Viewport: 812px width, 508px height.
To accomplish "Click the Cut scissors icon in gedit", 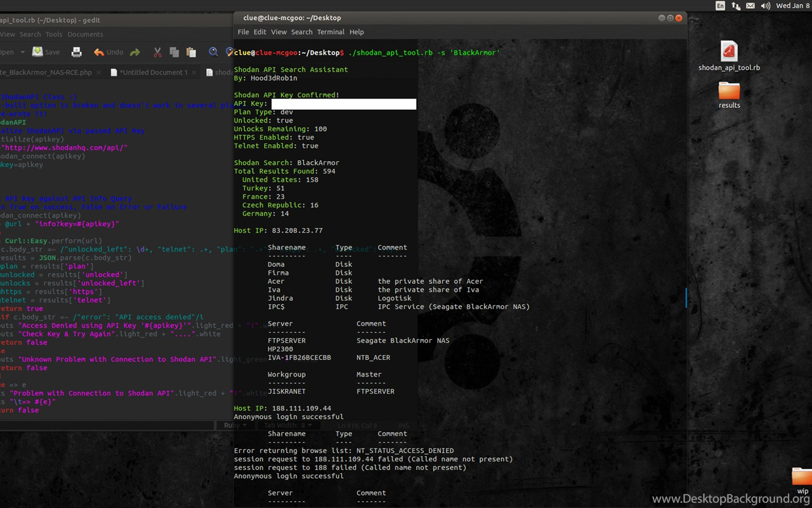I will 157,52.
